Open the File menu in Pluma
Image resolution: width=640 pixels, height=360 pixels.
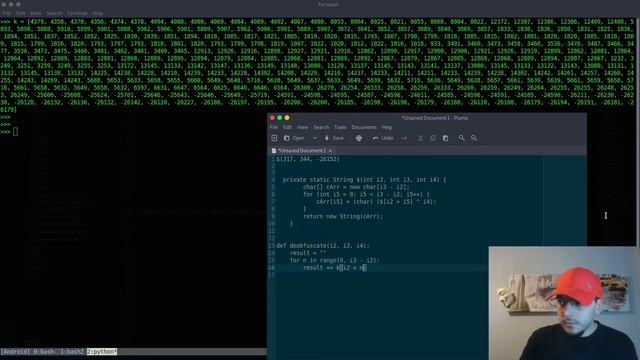click(x=273, y=127)
